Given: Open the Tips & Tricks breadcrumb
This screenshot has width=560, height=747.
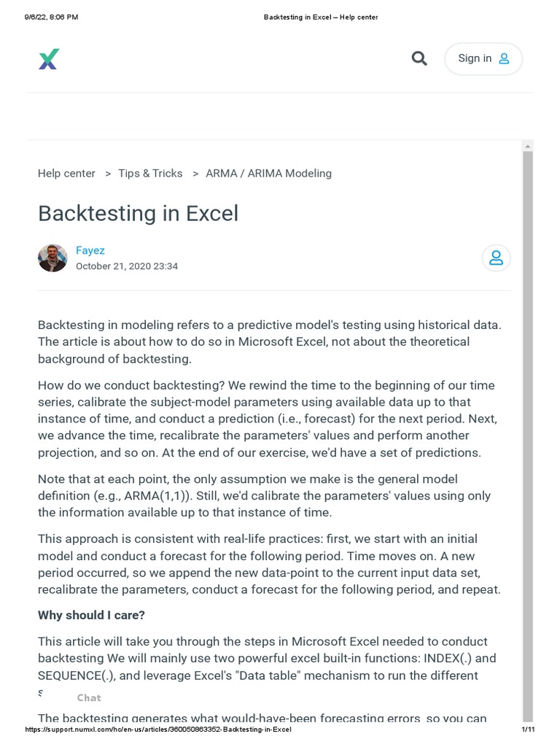Looking at the screenshot, I should click(x=150, y=174).
